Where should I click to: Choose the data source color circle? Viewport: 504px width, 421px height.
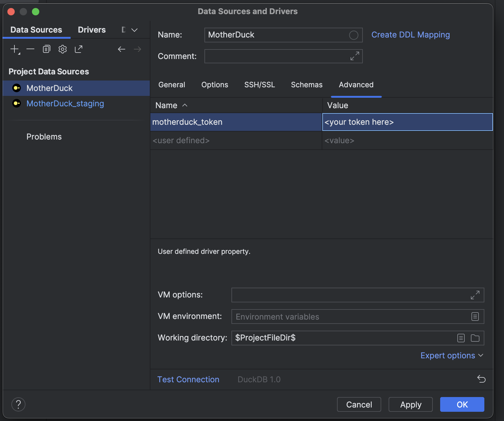click(x=354, y=35)
